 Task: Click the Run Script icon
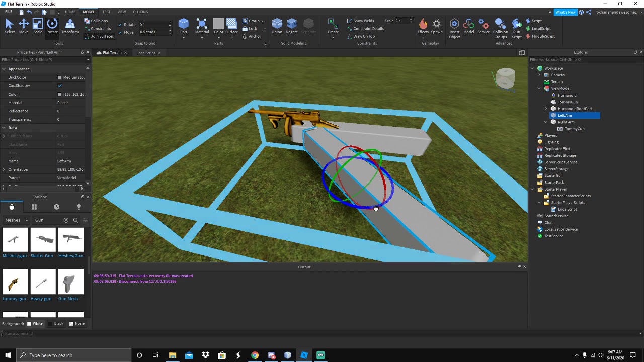pyautogui.click(x=517, y=28)
